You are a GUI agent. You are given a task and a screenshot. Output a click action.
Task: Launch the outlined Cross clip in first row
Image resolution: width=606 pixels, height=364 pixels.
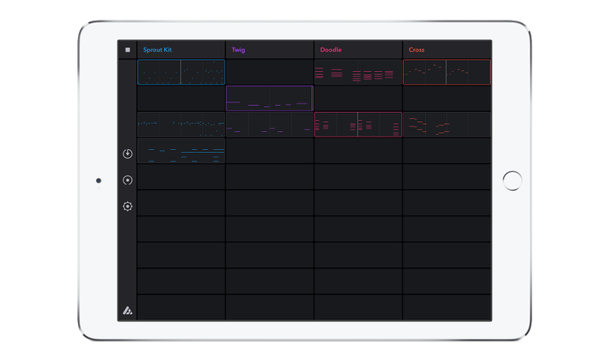447,72
